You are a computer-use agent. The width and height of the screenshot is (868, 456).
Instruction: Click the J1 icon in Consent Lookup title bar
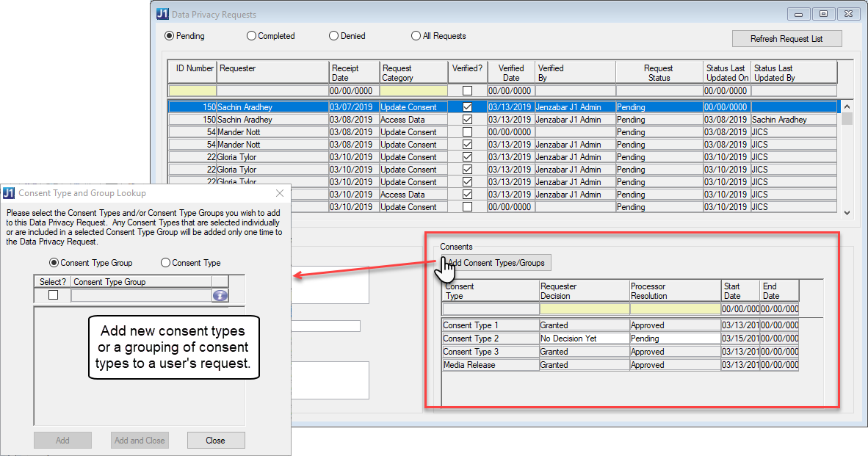[9, 193]
